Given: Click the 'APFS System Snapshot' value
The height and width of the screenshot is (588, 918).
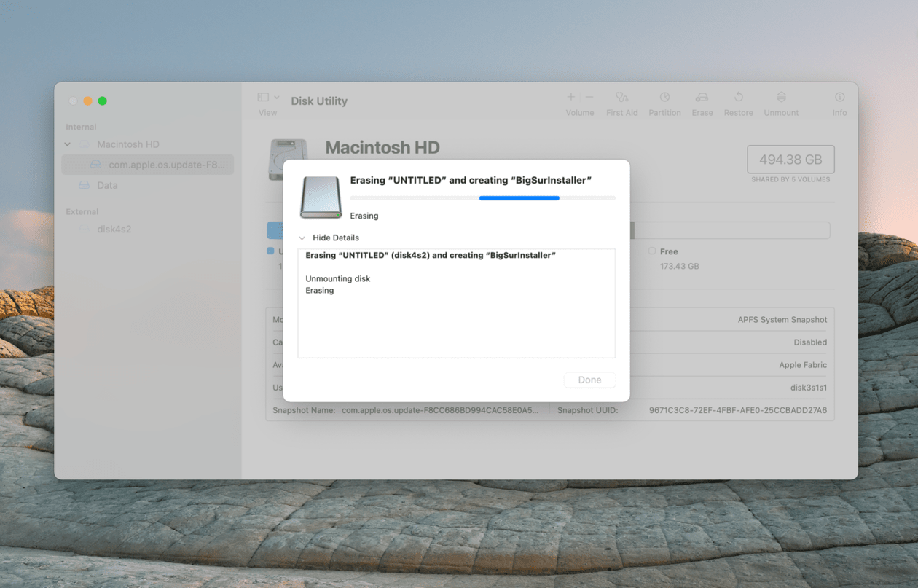Looking at the screenshot, I should pyautogui.click(x=782, y=320).
